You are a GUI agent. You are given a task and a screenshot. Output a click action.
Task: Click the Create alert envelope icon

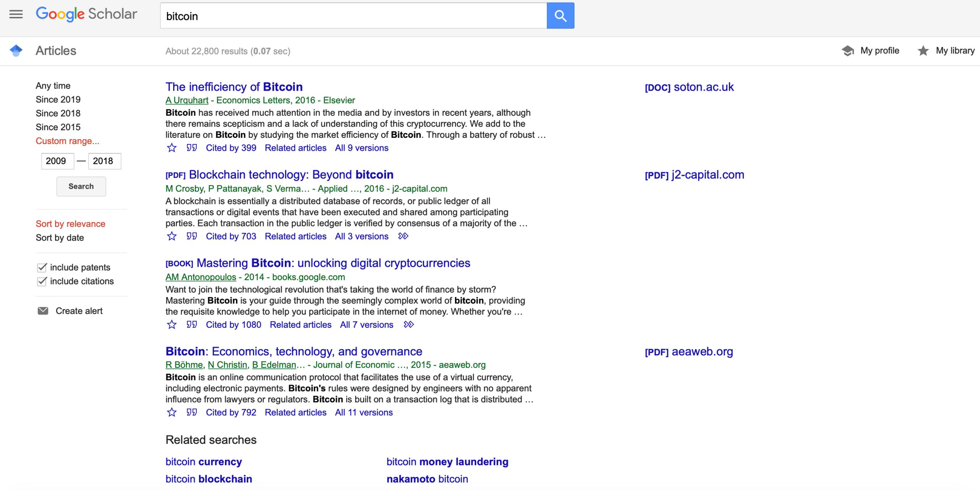pyautogui.click(x=43, y=311)
